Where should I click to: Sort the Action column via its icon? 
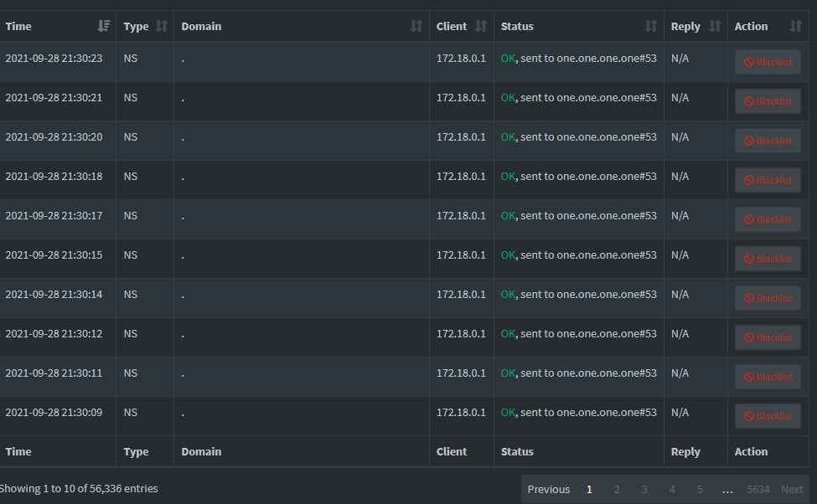click(x=796, y=26)
